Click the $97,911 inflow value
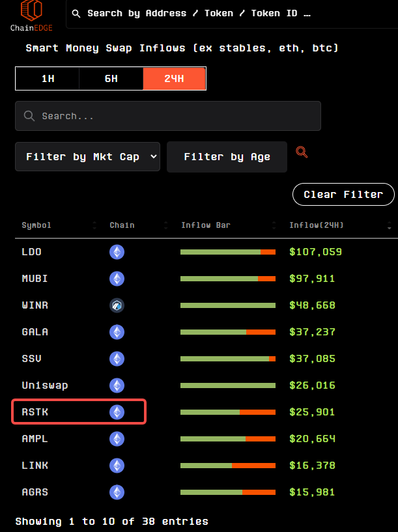 coord(312,279)
